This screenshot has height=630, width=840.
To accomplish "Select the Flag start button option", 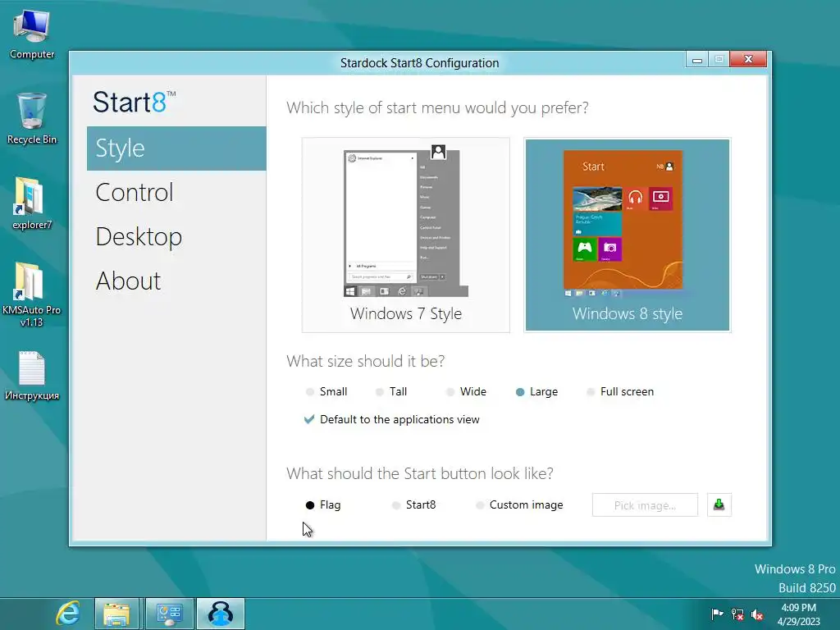I will click(323, 504).
